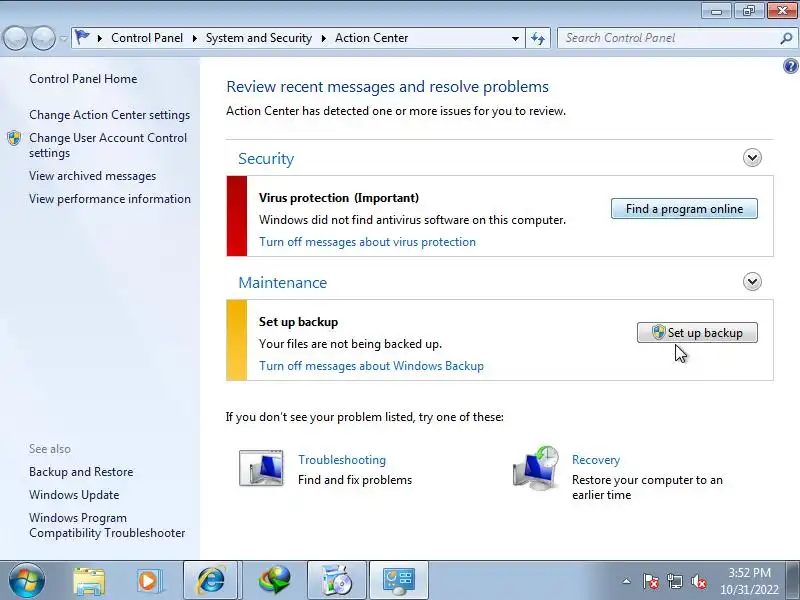Click the Maintenance section heading
The width and height of the screenshot is (800, 600).
point(283,283)
